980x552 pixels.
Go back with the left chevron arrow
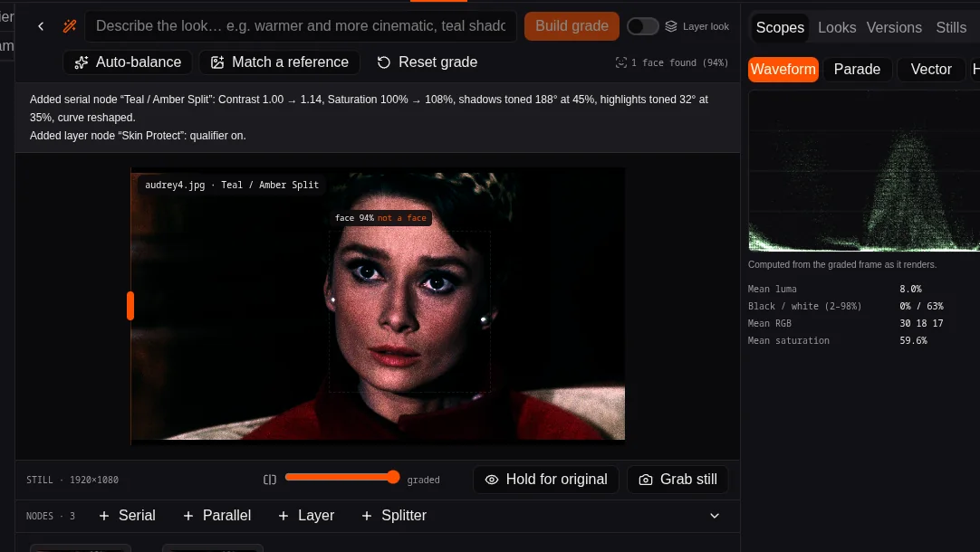pyautogui.click(x=41, y=26)
